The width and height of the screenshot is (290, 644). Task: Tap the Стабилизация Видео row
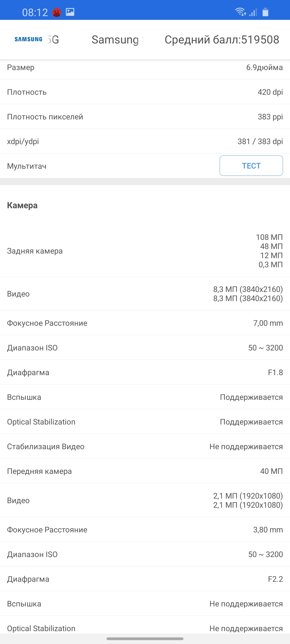pos(145,447)
